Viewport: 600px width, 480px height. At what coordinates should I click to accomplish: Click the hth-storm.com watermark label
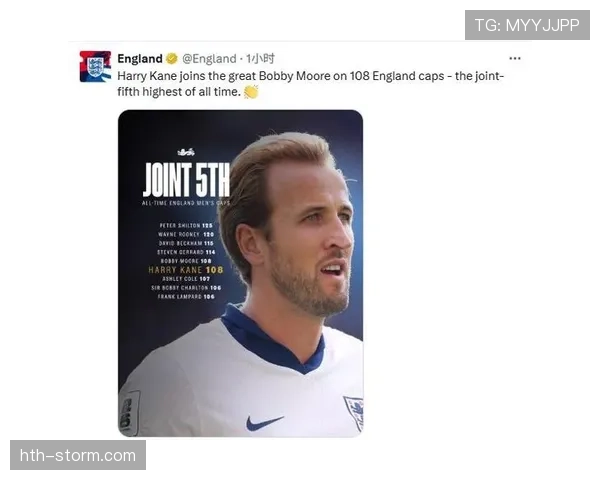pyautogui.click(x=78, y=455)
